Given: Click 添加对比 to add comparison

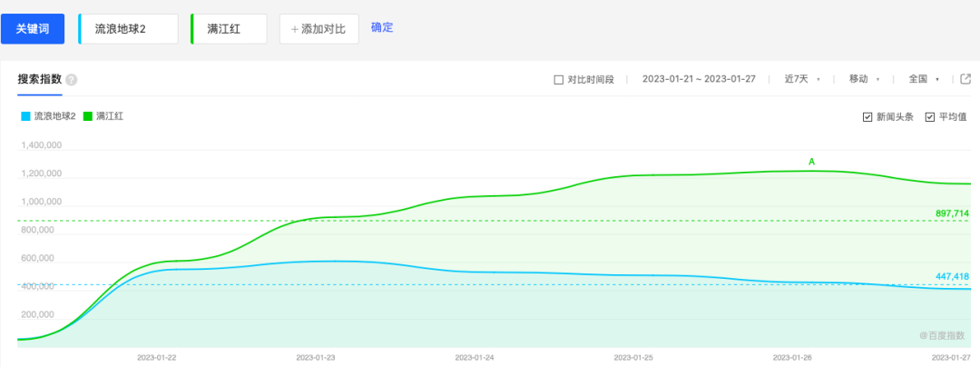Looking at the screenshot, I should (x=318, y=29).
